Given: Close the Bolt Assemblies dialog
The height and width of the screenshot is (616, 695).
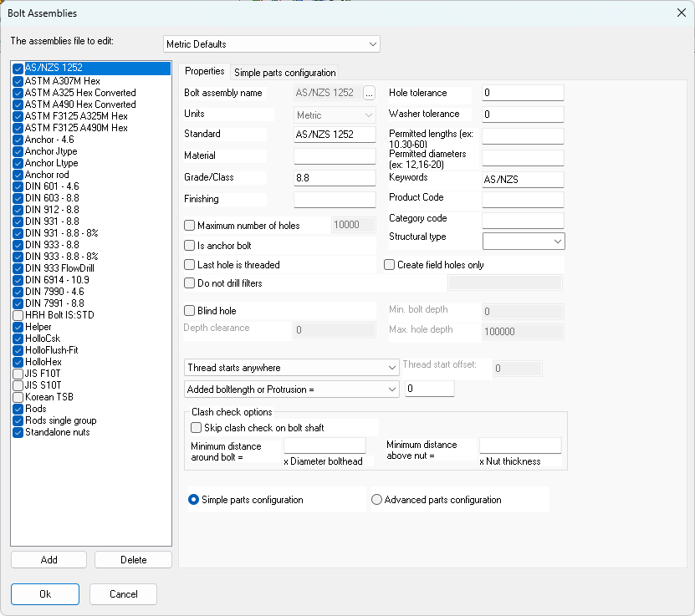Looking at the screenshot, I should pos(680,12).
